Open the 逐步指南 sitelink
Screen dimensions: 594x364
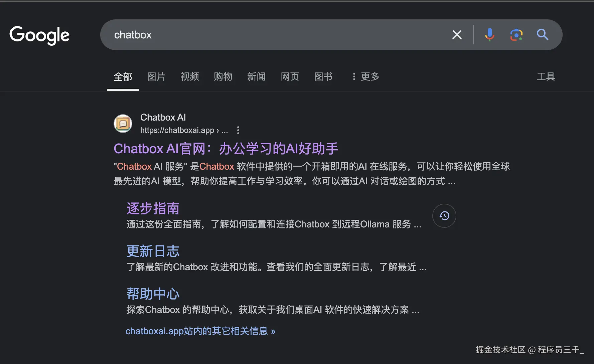click(x=153, y=208)
